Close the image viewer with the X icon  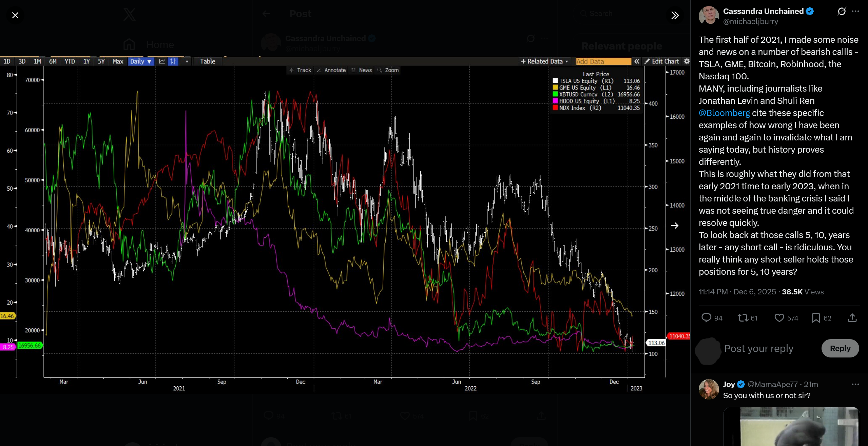click(x=15, y=15)
